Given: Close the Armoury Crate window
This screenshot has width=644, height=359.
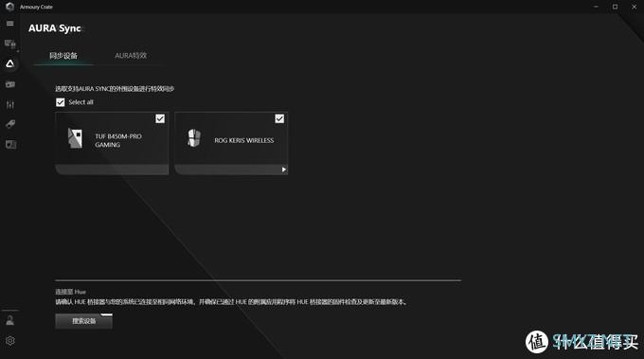Looking at the screenshot, I should coord(634,7).
